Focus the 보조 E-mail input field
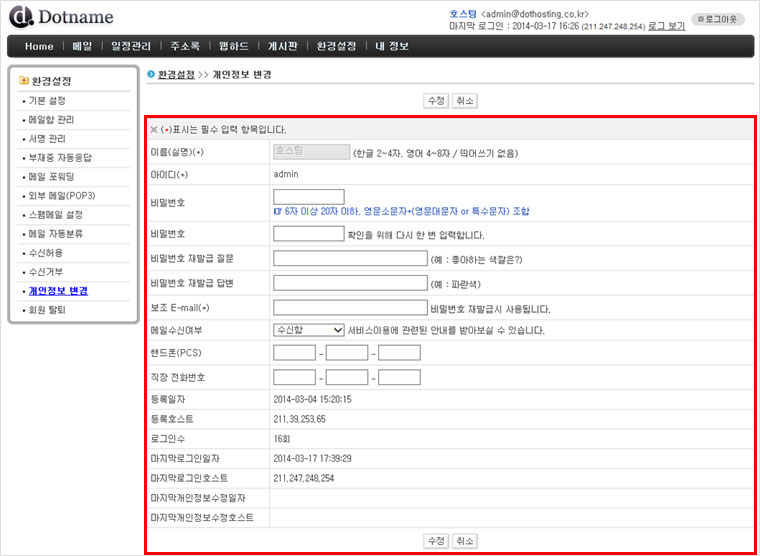Viewport: 760px width, 556px height. click(x=350, y=307)
